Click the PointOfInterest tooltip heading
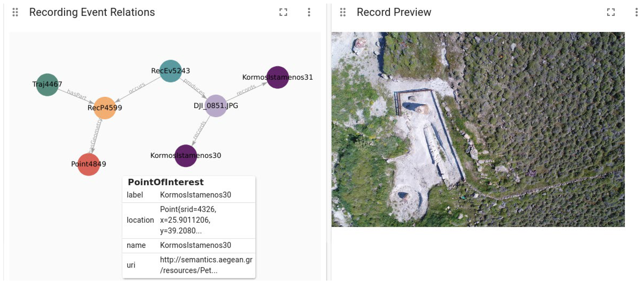 166,182
